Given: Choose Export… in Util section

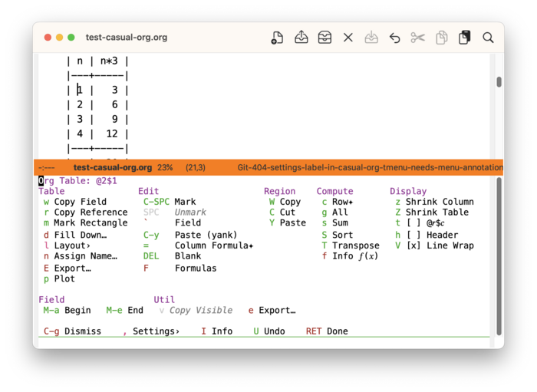Looking at the screenshot, I should tap(272, 310).
